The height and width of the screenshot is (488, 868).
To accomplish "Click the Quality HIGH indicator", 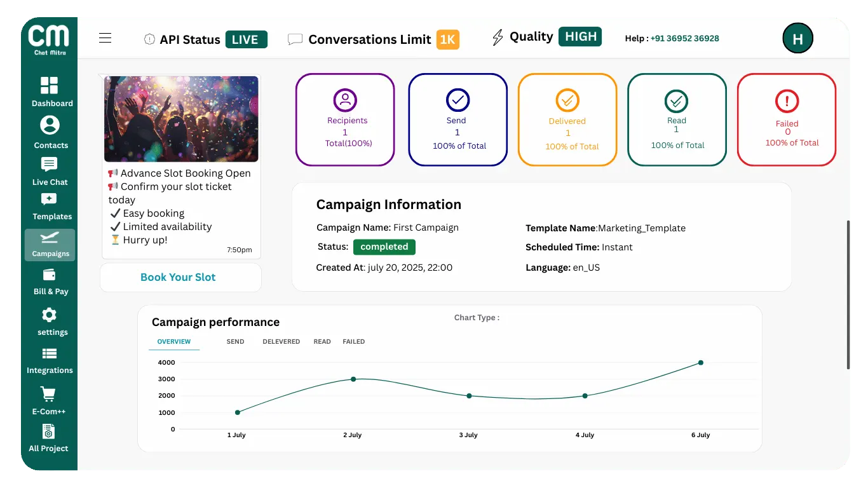I will (x=580, y=36).
